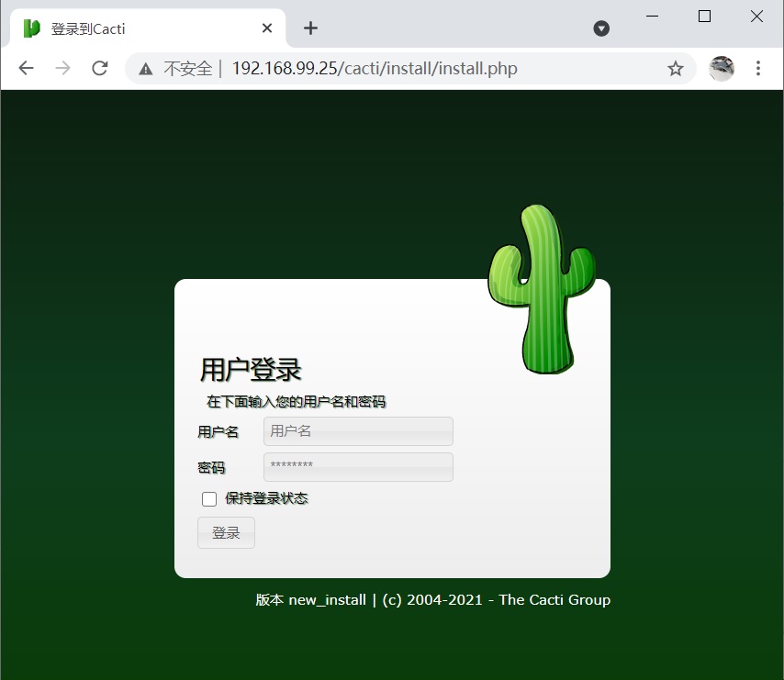
Task: Click the 密码 password field
Action: [358, 466]
